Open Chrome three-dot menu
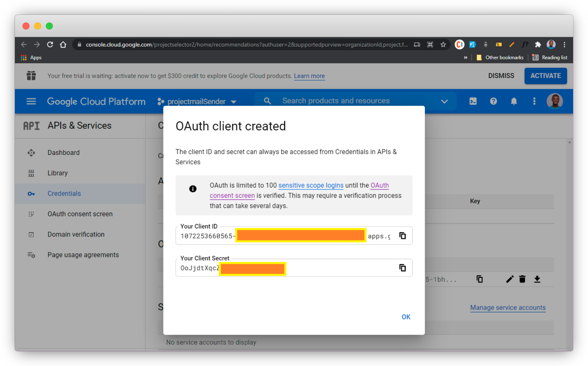This screenshot has height=366, width=588. (564, 44)
